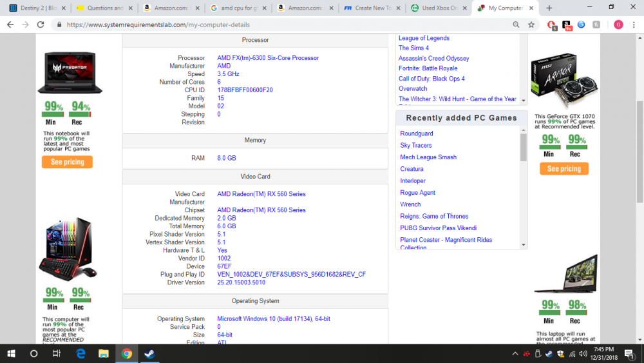Launch Microsoft Edge from taskbar
The width and height of the screenshot is (644, 363).
click(x=80, y=353)
